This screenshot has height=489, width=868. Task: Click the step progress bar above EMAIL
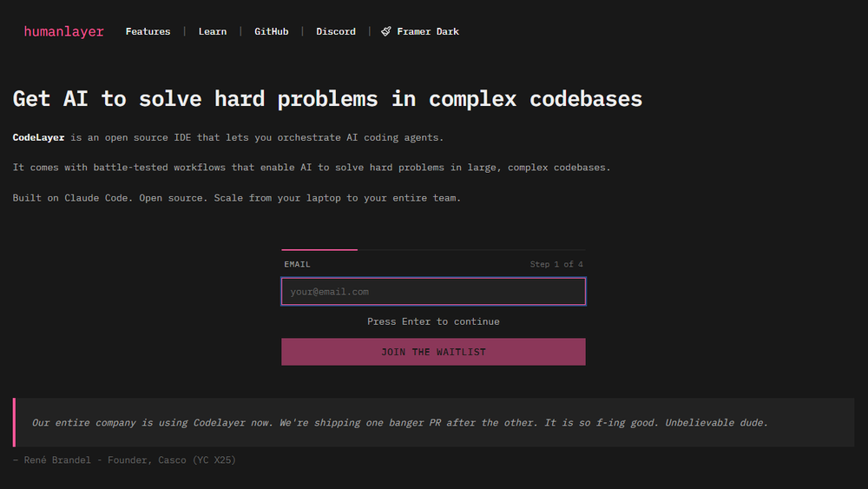(x=433, y=250)
